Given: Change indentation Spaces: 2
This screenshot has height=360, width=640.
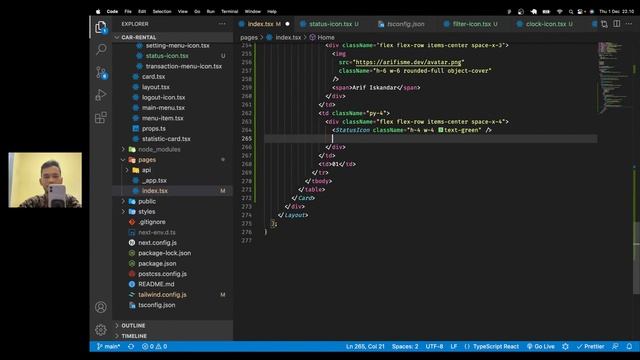Looking at the screenshot, I should (405, 347).
